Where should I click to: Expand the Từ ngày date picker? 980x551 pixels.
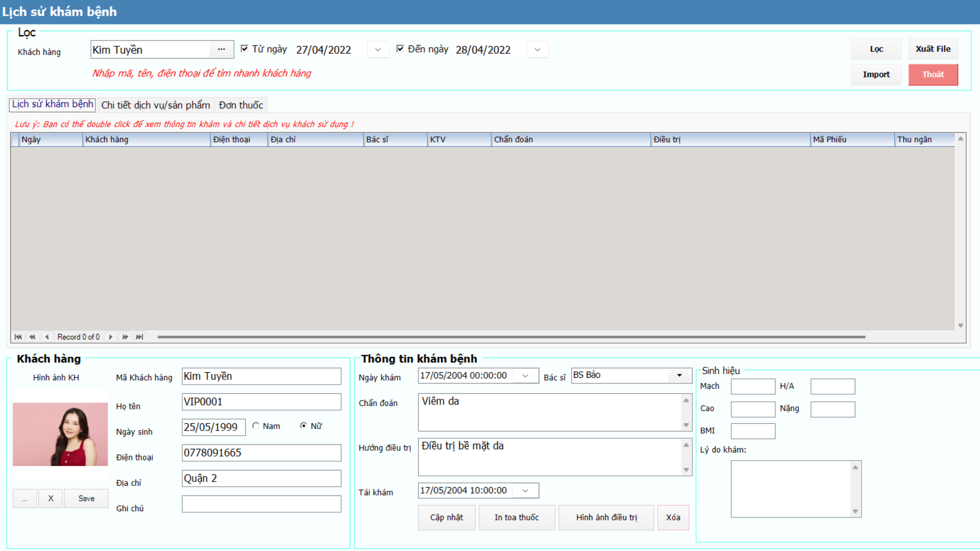(378, 50)
